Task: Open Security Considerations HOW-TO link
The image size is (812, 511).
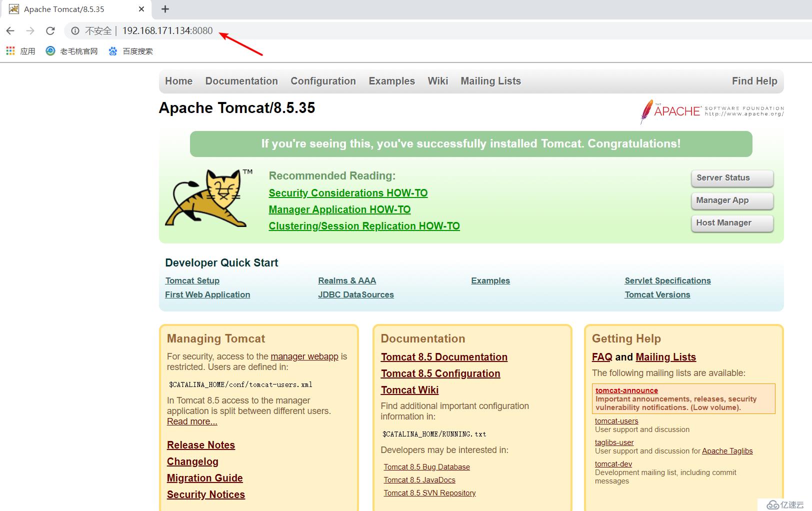Action: pyautogui.click(x=348, y=193)
